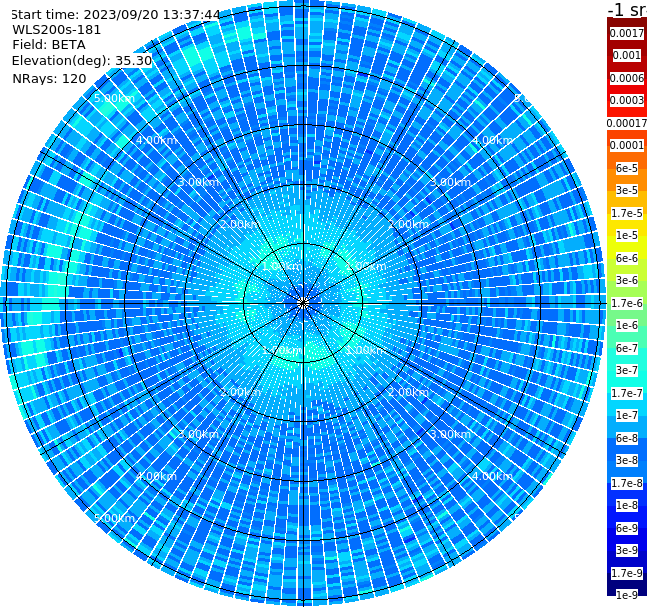
Task: Click the 1e-6 colorbar tick label
Action: pos(627,325)
